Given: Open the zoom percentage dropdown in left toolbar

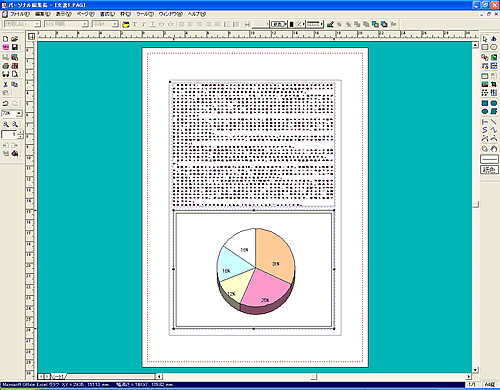Looking at the screenshot, I should pyautogui.click(x=19, y=113).
